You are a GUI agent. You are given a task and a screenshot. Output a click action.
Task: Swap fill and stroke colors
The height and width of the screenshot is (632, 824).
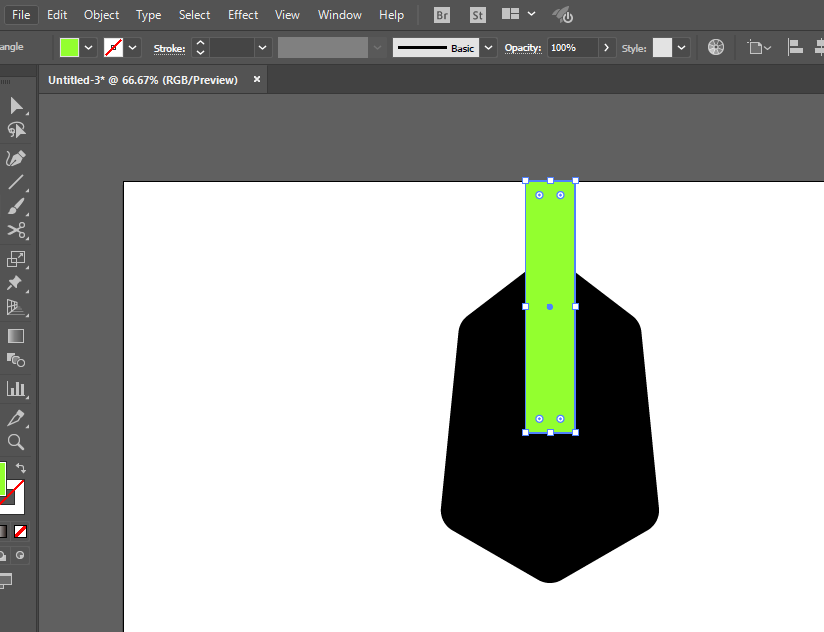pos(21,468)
